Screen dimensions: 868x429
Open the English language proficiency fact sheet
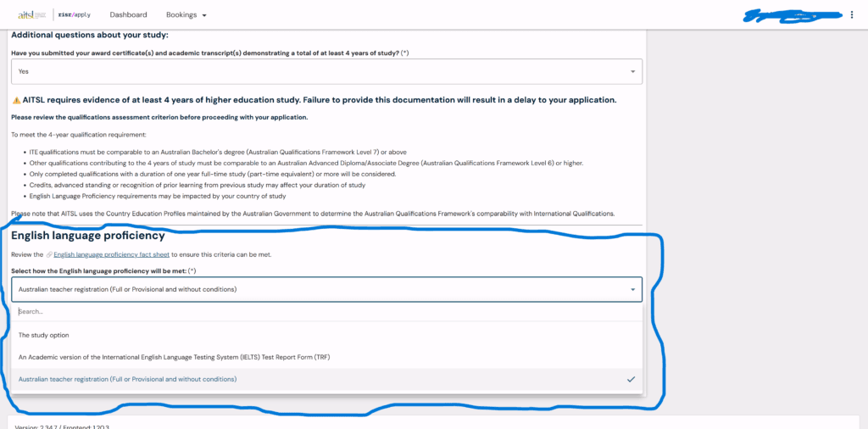112,254
